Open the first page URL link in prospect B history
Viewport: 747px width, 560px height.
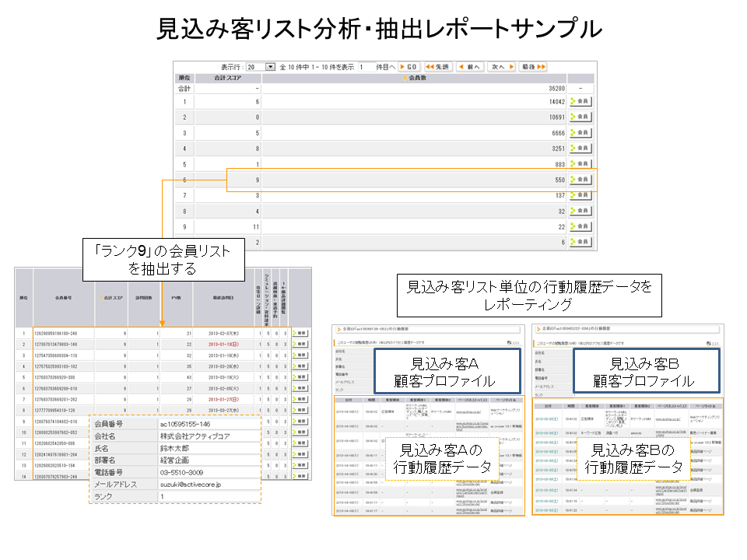click(668, 419)
